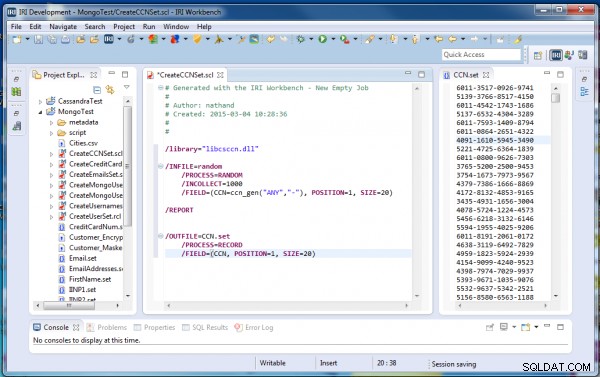
Task: Click the yellow shield toolbar icon
Action: point(197,39)
